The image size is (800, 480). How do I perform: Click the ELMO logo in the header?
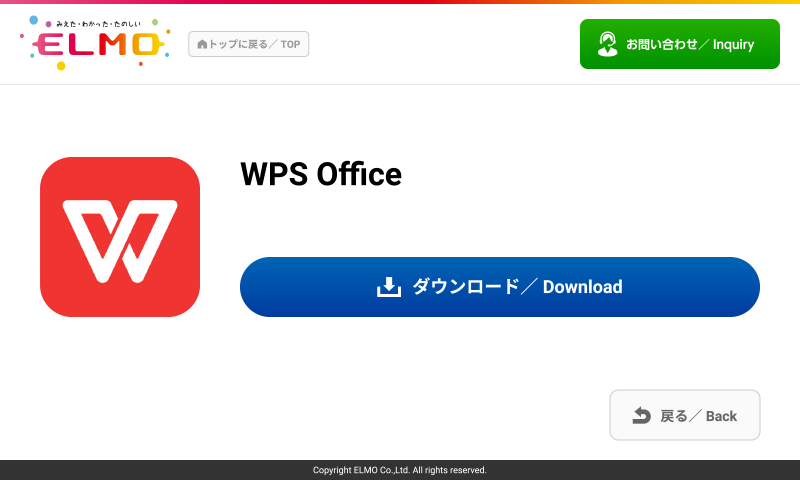[x=97, y=44]
